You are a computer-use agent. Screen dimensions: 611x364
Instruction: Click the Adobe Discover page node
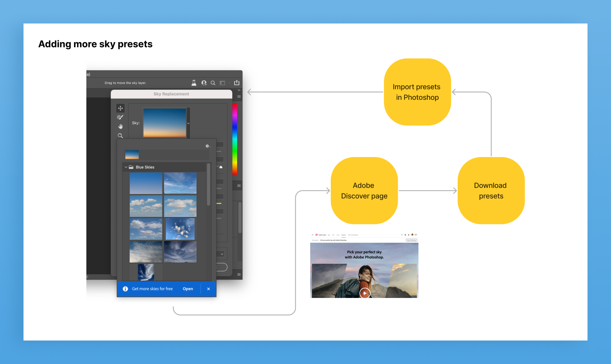[364, 191]
